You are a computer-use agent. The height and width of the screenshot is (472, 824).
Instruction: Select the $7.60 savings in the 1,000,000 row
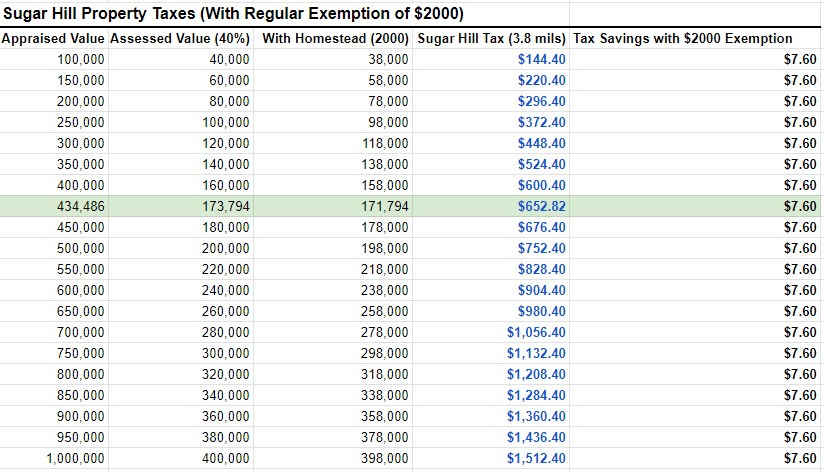800,459
